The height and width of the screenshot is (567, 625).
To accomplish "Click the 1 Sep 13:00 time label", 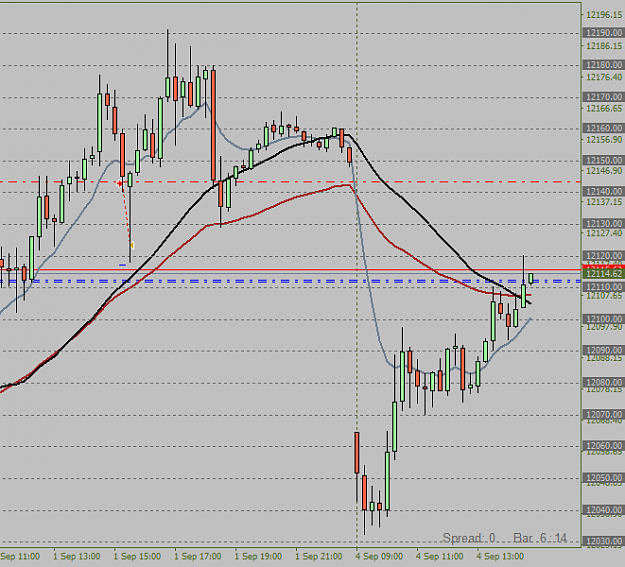I will pyautogui.click(x=77, y=556).
